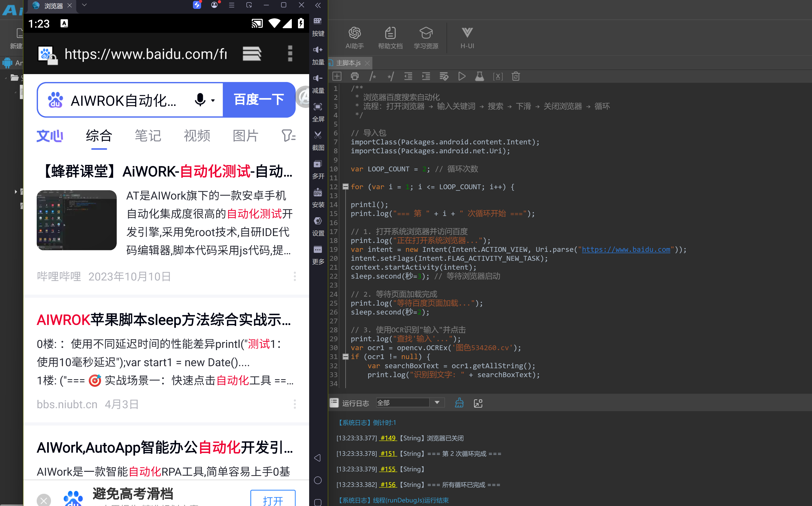The width and height of the screenshot is (812, 506).
Task: Click the 截图 screenshot tool
Action: [x=318, y=141]
